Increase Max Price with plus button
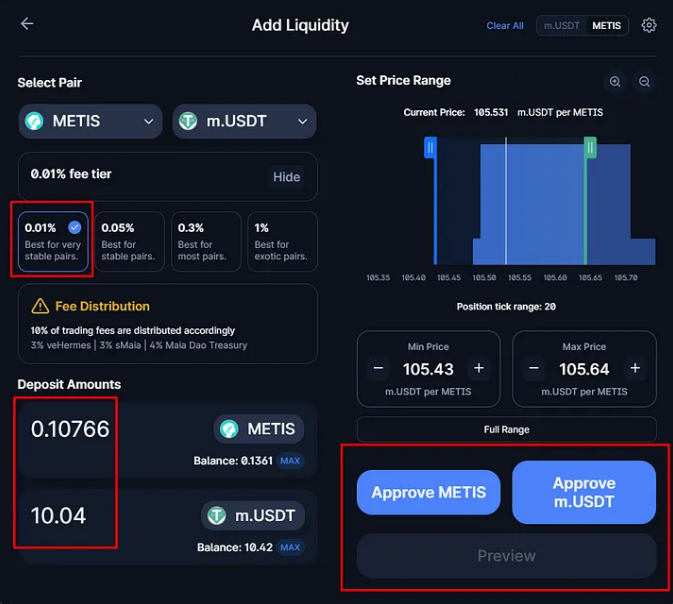 (x=635, y=368)
